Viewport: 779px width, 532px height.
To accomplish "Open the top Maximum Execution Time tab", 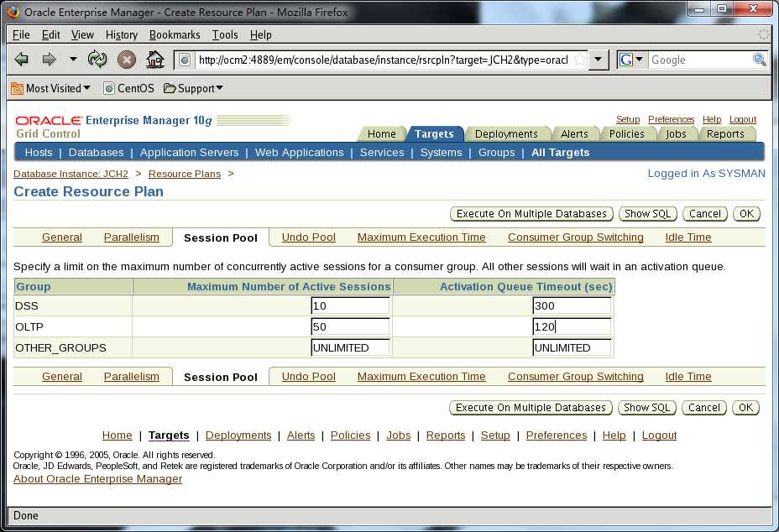I will pyautogui.click(x=421, y=237).
